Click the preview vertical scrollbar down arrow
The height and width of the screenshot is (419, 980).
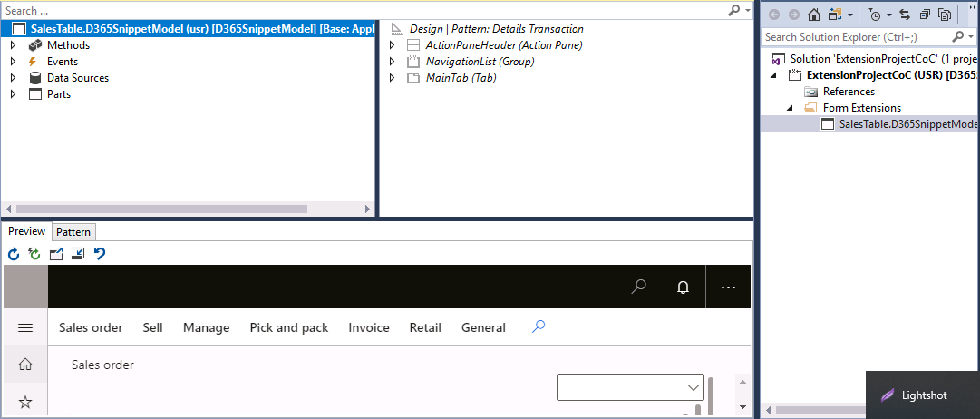click(x=742, y=407)
